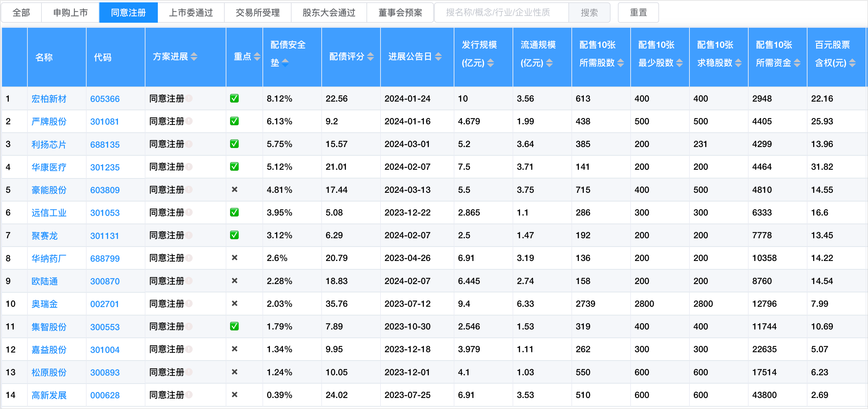Sort by 发行规模(亿元) column arrows
The image size is (868, 409).
click(491, 63)
